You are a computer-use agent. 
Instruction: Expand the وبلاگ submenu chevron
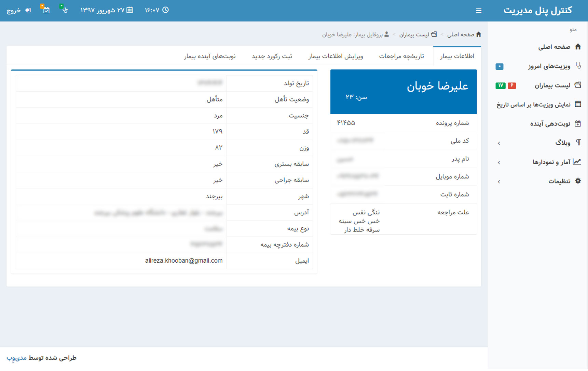pyautogui.click(x=499, y=143)
